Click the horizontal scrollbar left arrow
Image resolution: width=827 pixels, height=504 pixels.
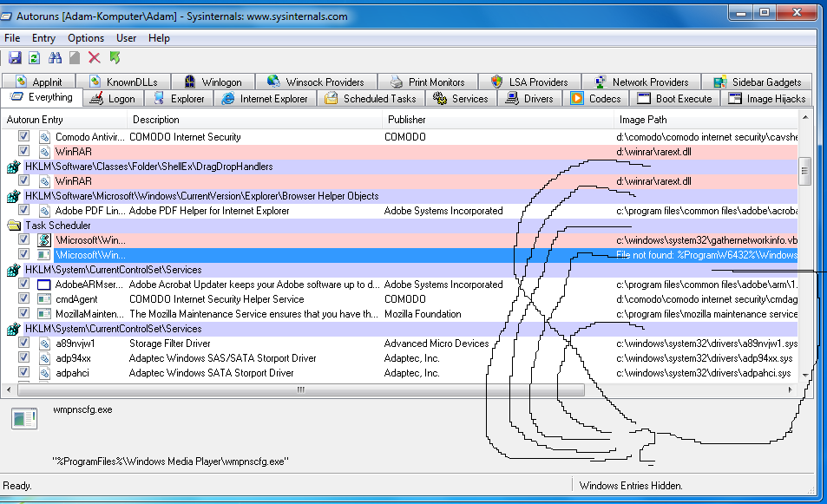[9, 390]
